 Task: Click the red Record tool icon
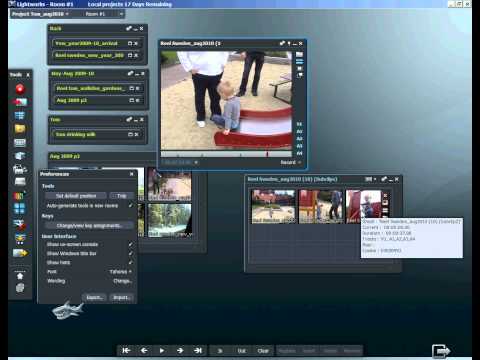[x=20, y=89]
